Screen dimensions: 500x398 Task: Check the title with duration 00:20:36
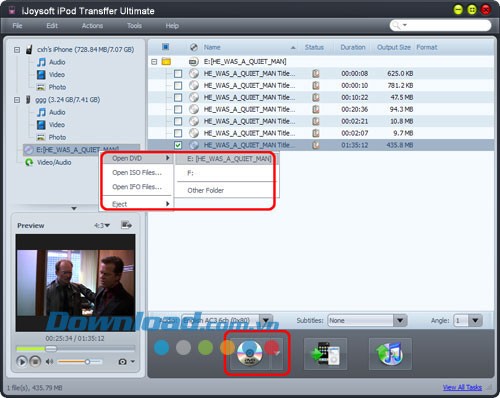178,109
